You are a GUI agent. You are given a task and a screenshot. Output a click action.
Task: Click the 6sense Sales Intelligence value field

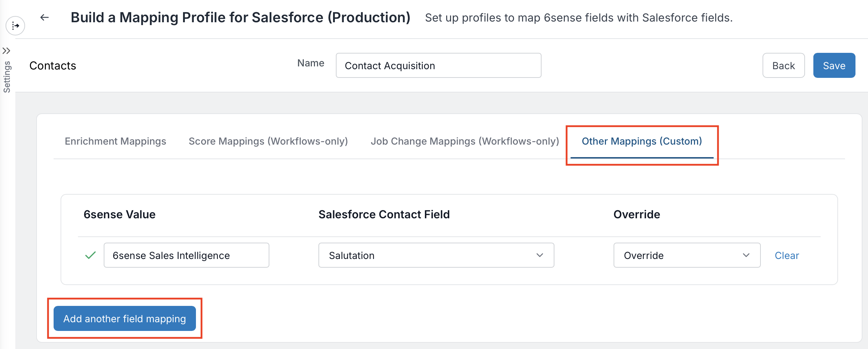click(x=186, y=255)
